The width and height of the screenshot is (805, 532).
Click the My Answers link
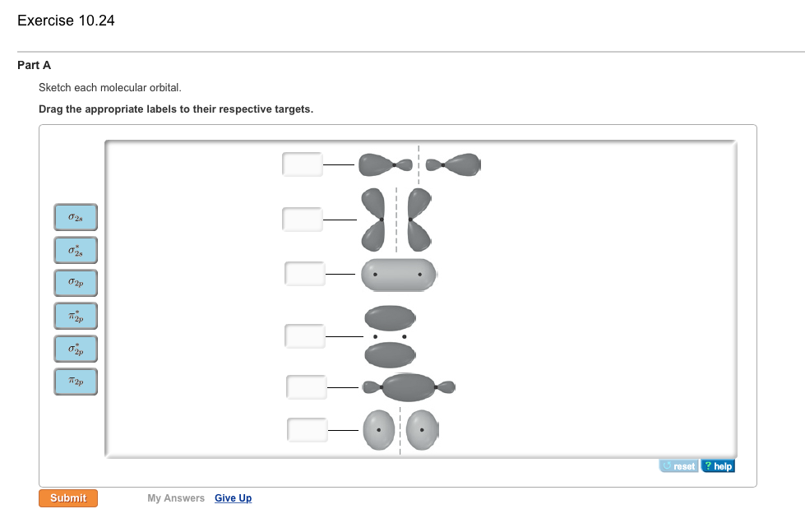[x=176, y=498]
